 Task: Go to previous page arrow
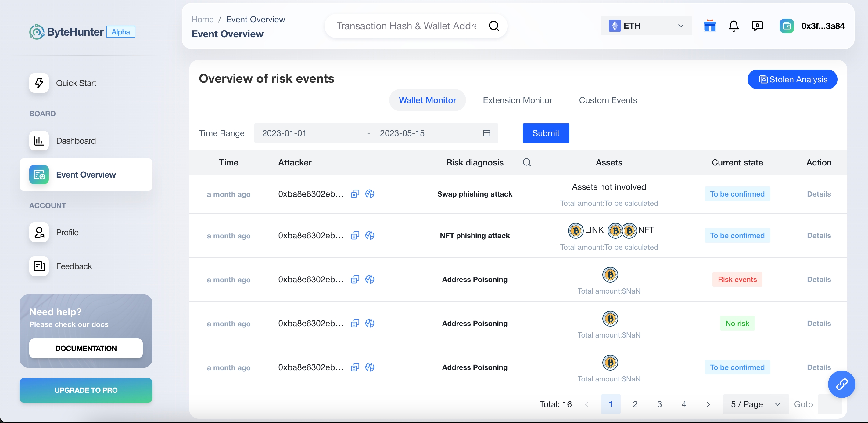586,404
